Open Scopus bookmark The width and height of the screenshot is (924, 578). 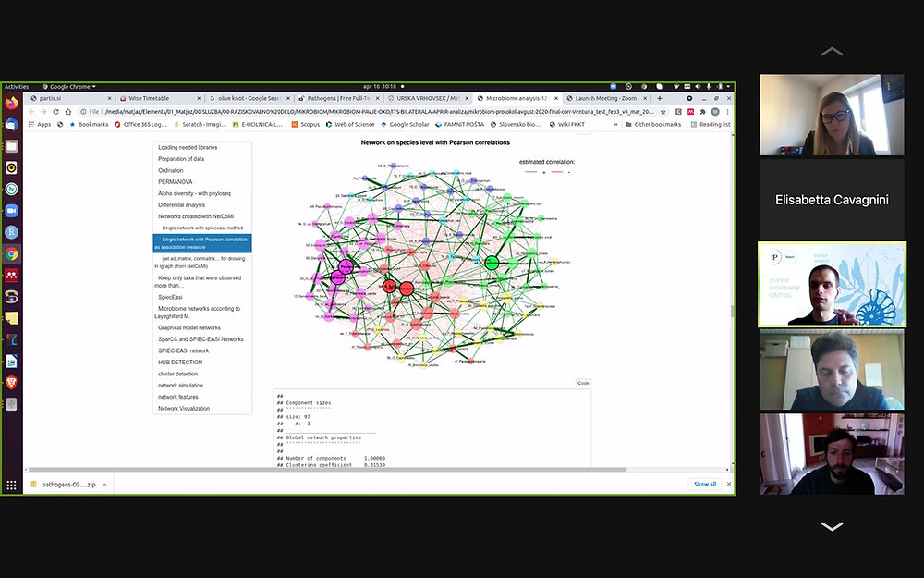(305, 125)
